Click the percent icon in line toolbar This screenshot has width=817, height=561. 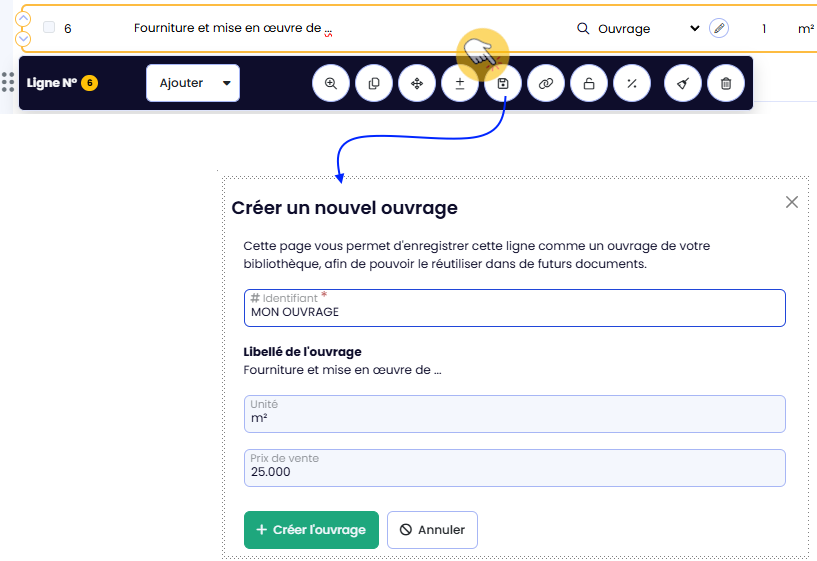click(632, 84)
